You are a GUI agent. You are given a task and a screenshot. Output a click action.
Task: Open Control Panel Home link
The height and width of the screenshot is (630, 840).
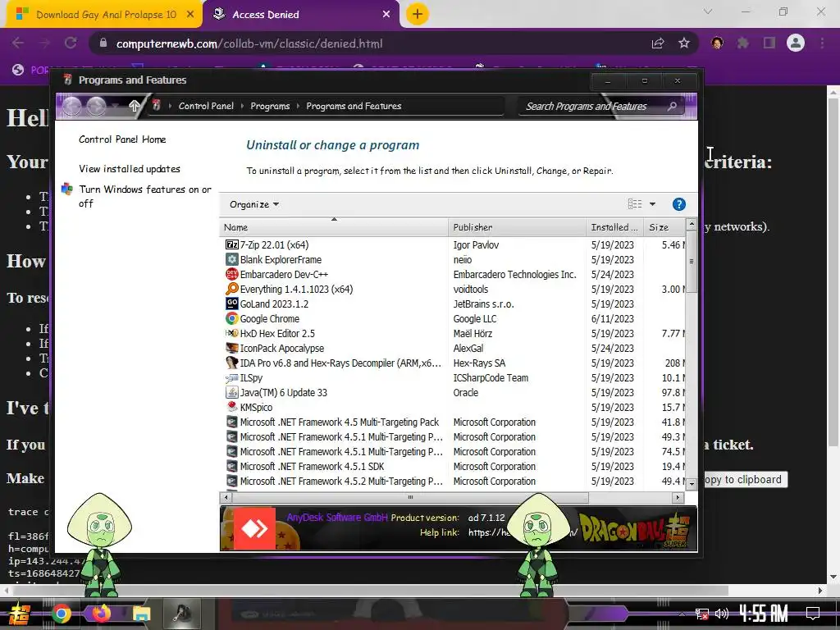click(122, 139)
